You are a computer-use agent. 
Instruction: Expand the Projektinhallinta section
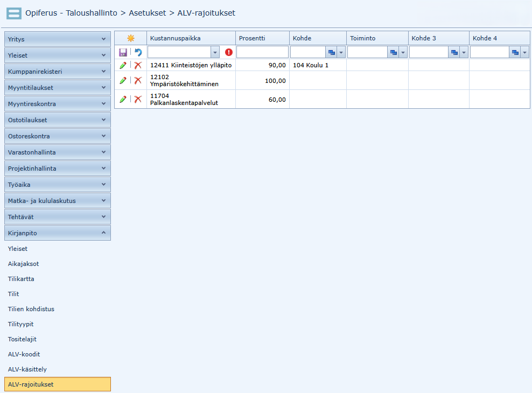(x=57, y=169)
